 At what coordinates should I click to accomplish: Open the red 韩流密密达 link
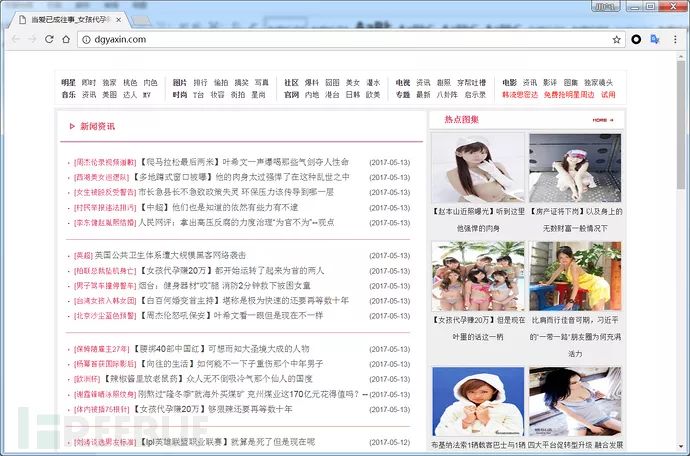pyautogui.click(x=520, y=95)
